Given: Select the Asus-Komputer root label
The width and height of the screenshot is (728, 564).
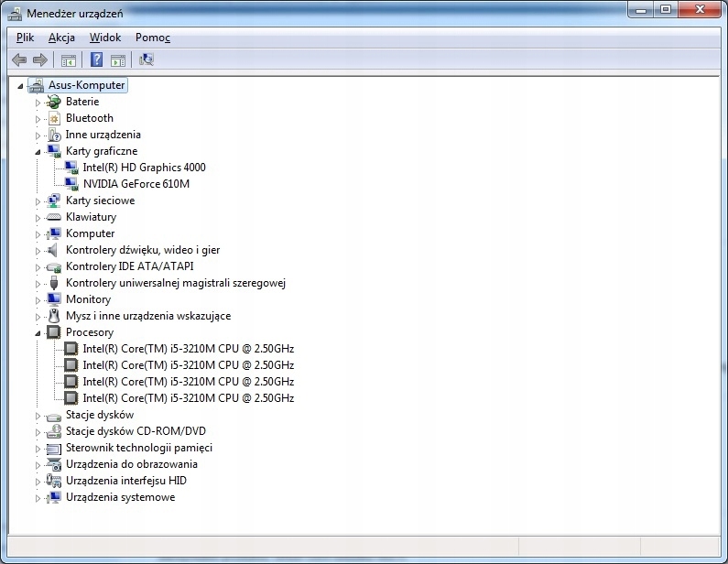Looking at the screenshot, I should click(87, 85).
